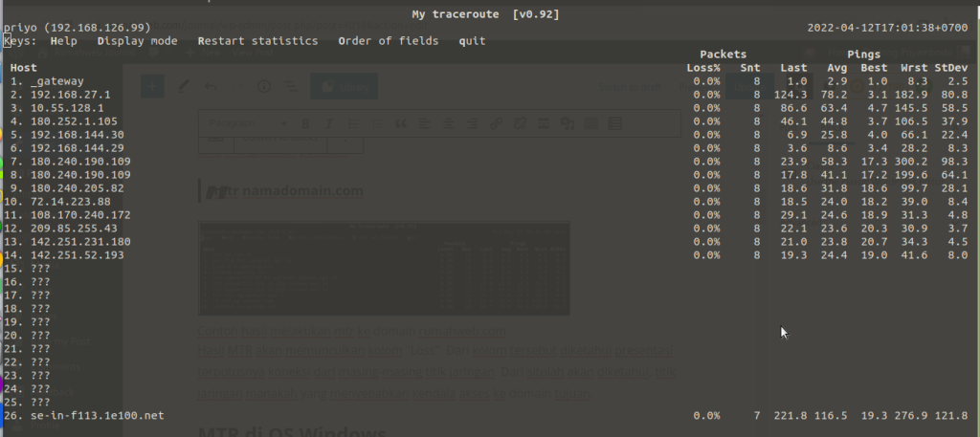Apply numbered list in classic toolbar
This screenshot has width=980, height=437.
[377, 123]
